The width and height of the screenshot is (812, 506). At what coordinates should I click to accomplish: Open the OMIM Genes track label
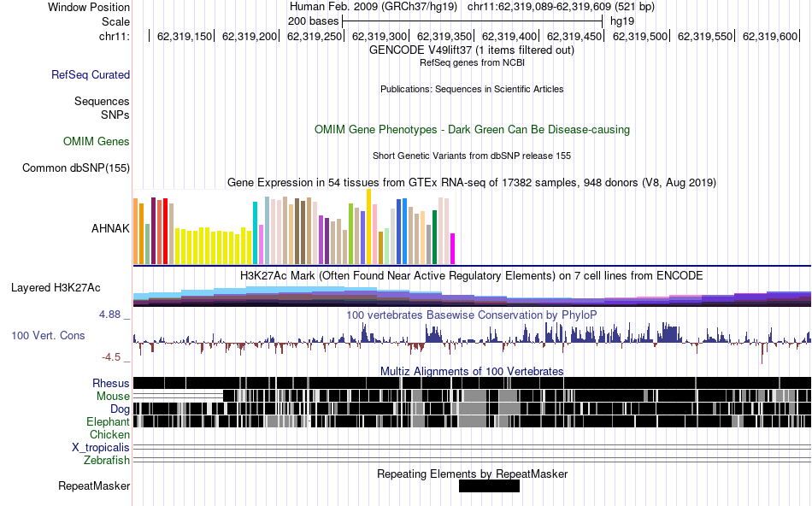[96, 141]
